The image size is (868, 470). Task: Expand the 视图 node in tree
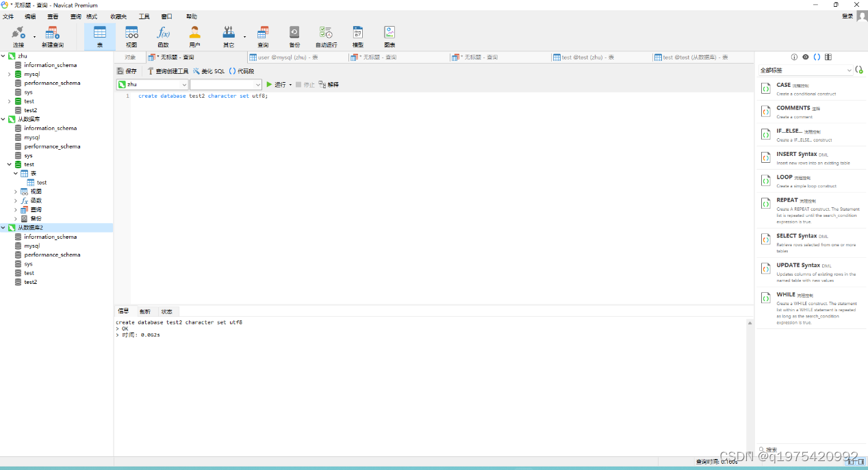point(16,192)
